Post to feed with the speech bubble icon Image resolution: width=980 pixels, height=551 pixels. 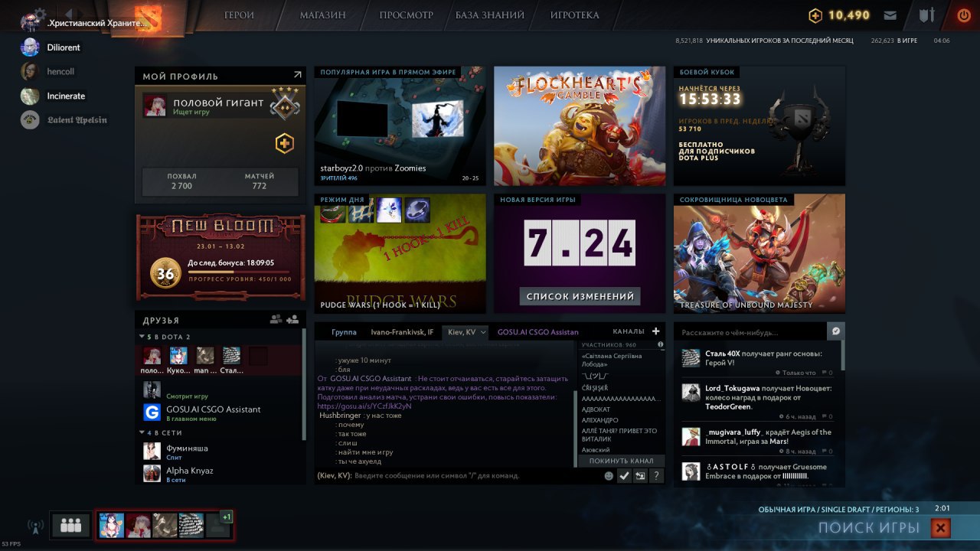[836, 331]
